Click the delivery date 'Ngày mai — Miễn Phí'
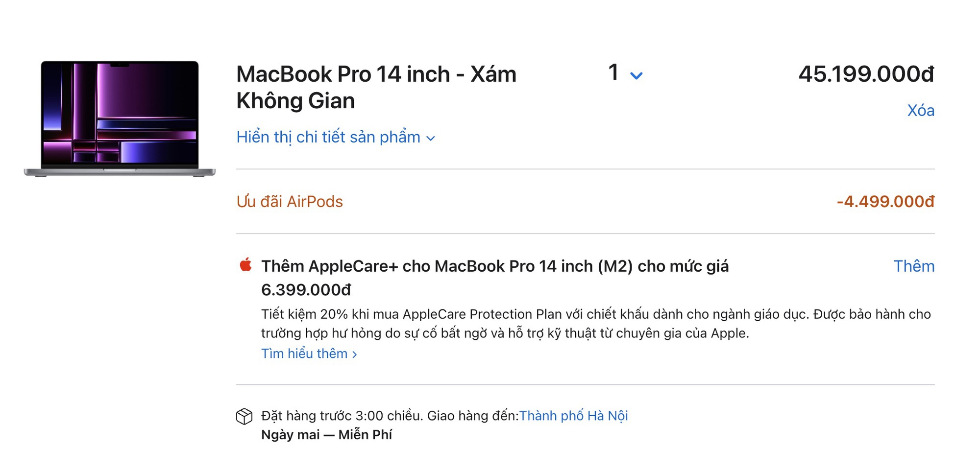The height and width of the screenshot is (473, 980). [x=326, y=434]
